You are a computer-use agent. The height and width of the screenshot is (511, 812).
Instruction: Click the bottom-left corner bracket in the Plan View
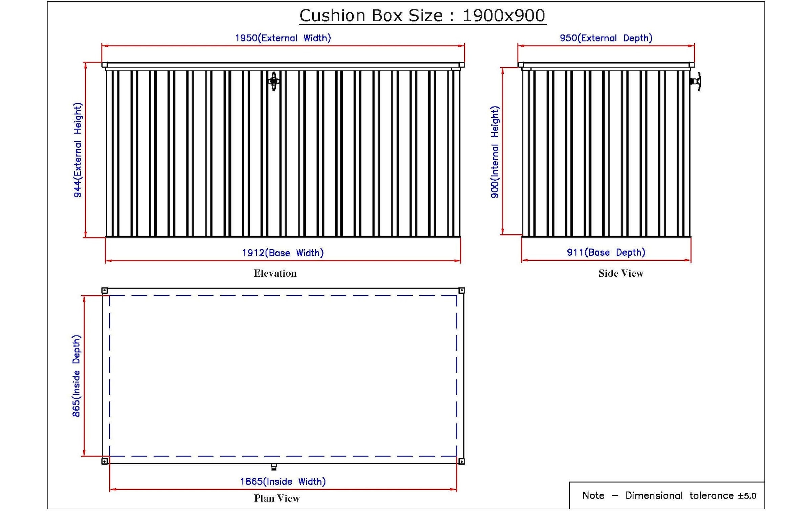105,461
